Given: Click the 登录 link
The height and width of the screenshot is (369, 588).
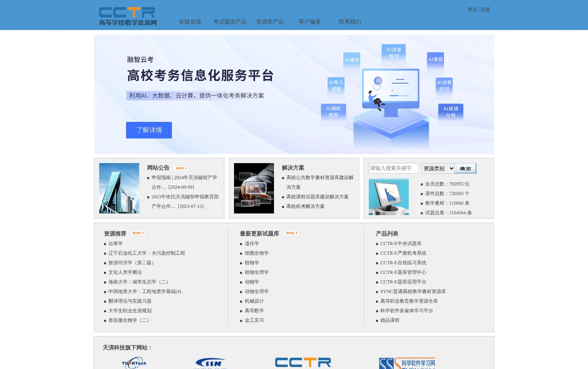Looking at the screenshot, I should click(x=472, y=10).
